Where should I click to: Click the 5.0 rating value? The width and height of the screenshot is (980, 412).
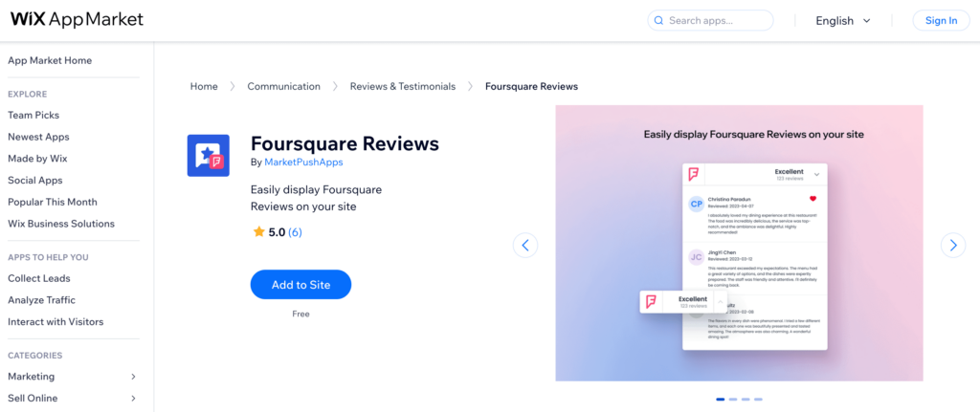click(x=277, y=232)
